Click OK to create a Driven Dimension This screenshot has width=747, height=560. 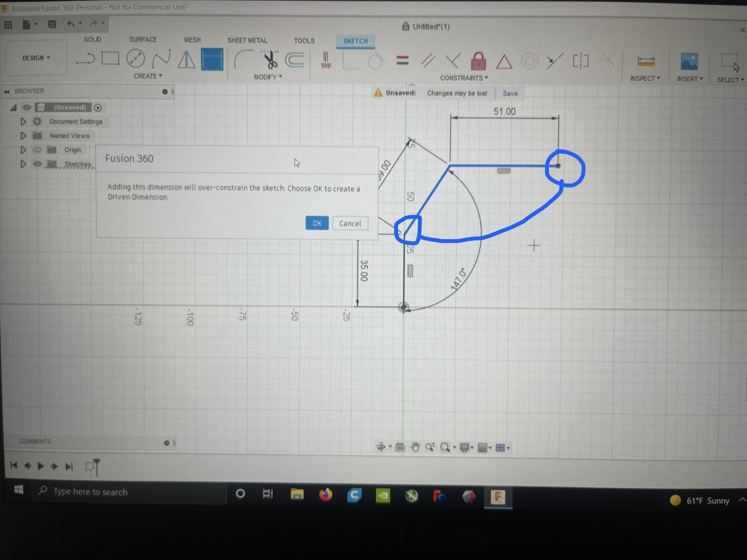coord(316,223)
